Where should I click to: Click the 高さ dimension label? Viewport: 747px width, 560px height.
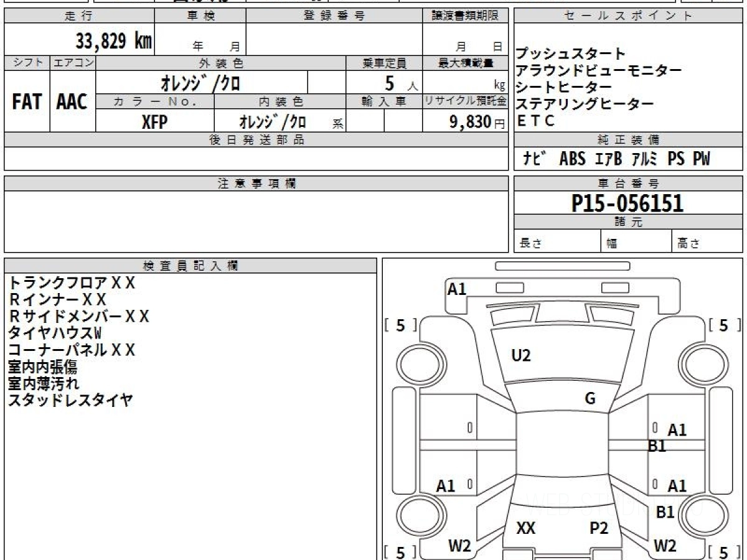(688, 244)
